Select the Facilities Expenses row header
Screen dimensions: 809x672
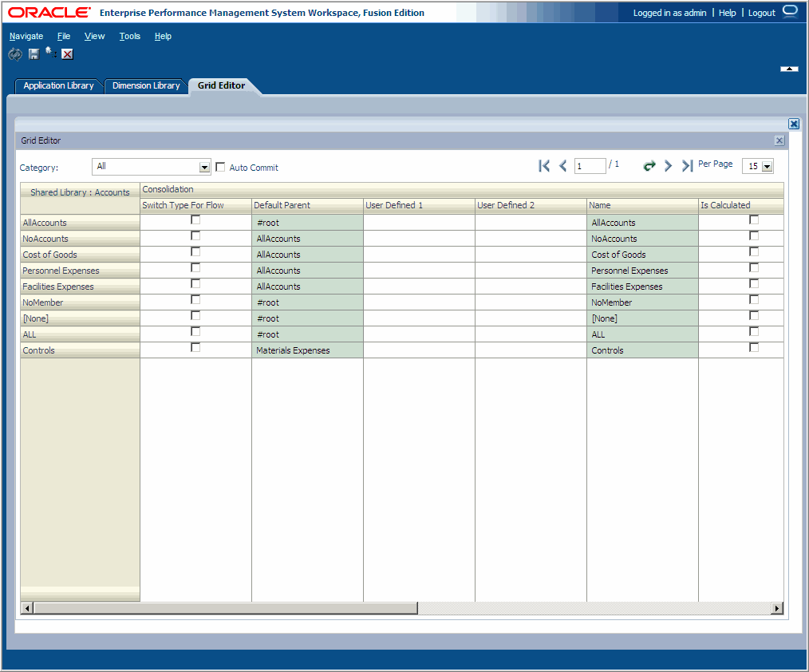click(x=80, y=287)
